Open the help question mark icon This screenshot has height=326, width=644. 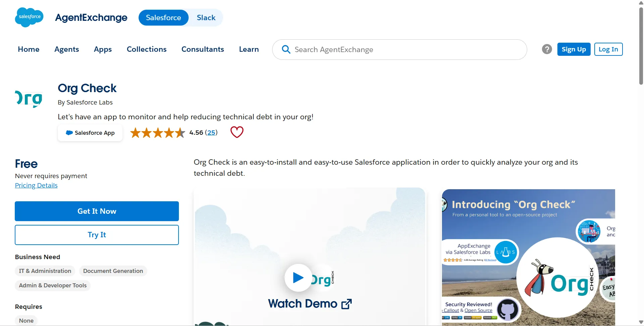click(547, 49)
